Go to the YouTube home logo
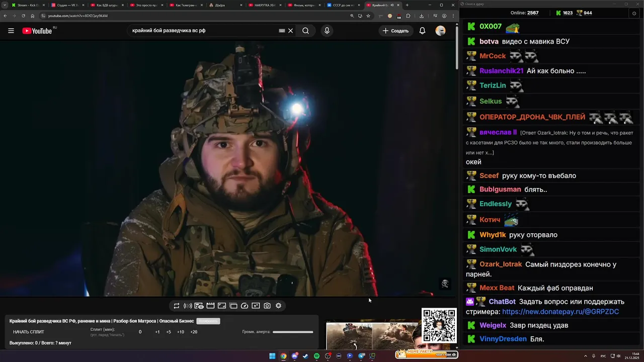The width and height of the screenshot is (644, 362). [37, 31]
